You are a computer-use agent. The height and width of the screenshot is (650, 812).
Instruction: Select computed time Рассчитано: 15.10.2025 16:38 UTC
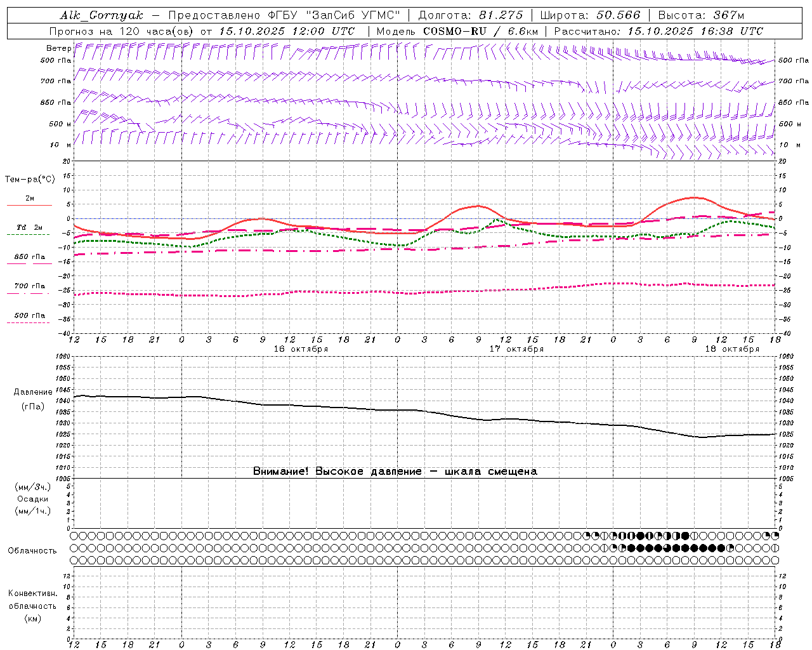coord(658,31)
